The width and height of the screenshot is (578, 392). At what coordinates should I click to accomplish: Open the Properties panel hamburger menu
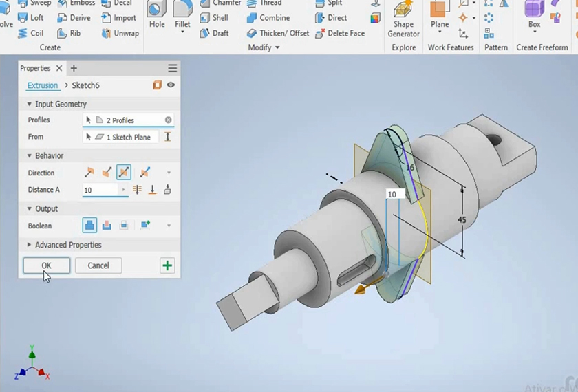click(172, 69)
